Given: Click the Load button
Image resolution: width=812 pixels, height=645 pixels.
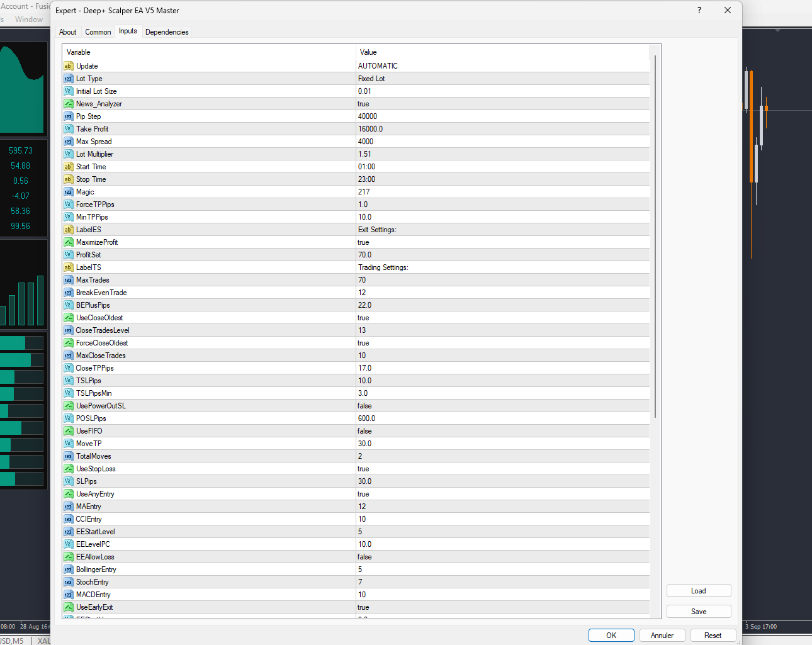Looking at the screenshot, I should [698, 591].
